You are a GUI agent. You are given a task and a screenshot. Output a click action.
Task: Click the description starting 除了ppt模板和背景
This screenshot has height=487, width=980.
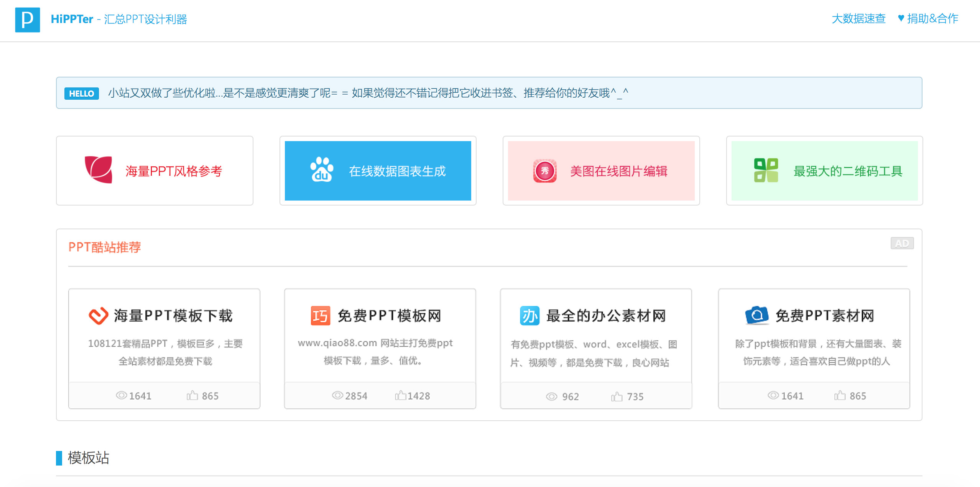point(818,352)
